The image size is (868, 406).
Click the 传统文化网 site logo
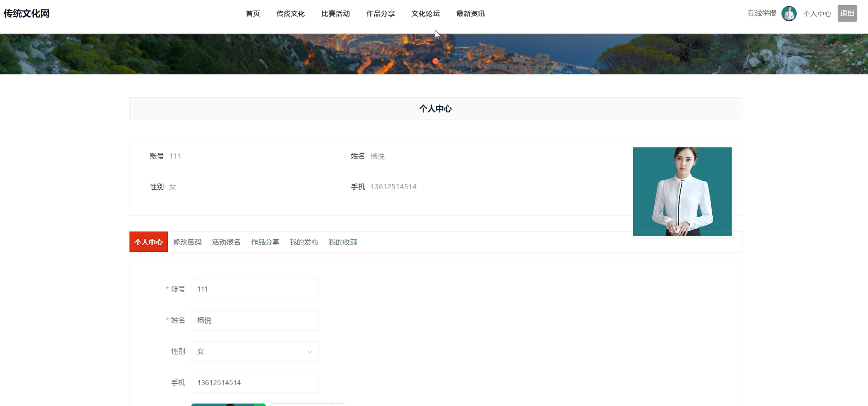pyautogui.click(x=27, y=13)
